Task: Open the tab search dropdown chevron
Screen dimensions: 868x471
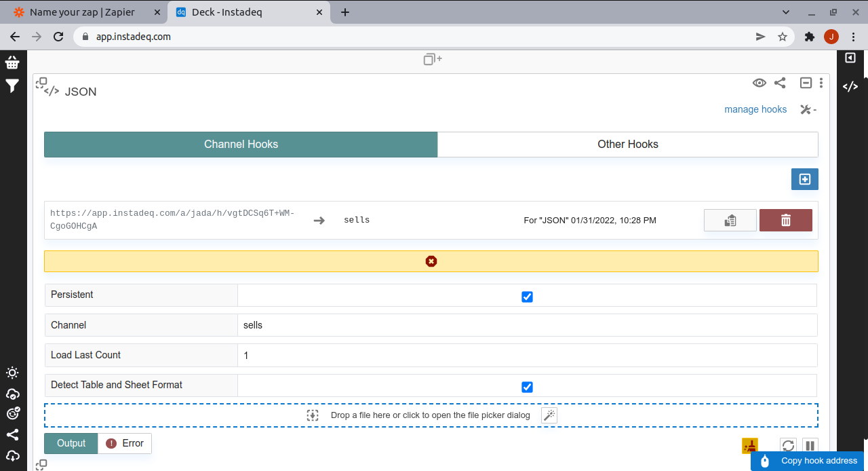Action: point(786,12)
